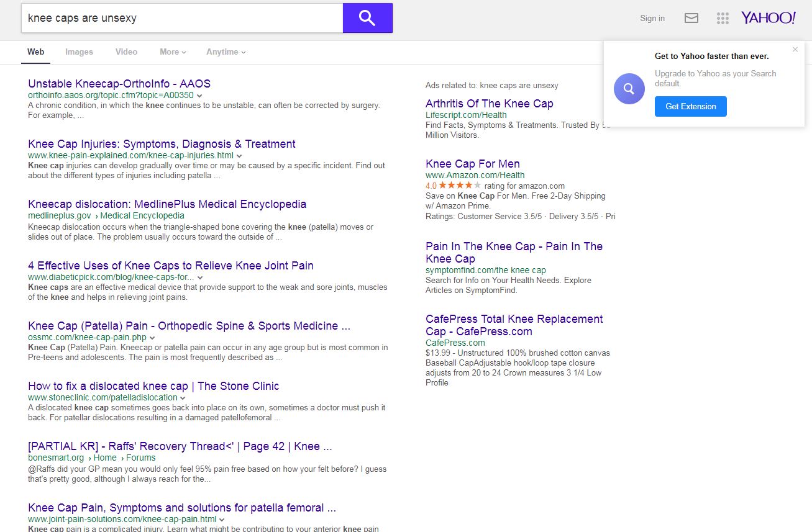The height and width of the screenshot is (532, 812).
Task: Expand arrow beside stoneclinic.com URL
Action: coord(183,398)
